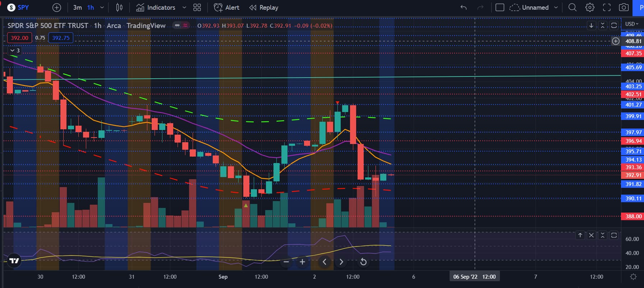Collapse the main chart pane

(603, 25)
